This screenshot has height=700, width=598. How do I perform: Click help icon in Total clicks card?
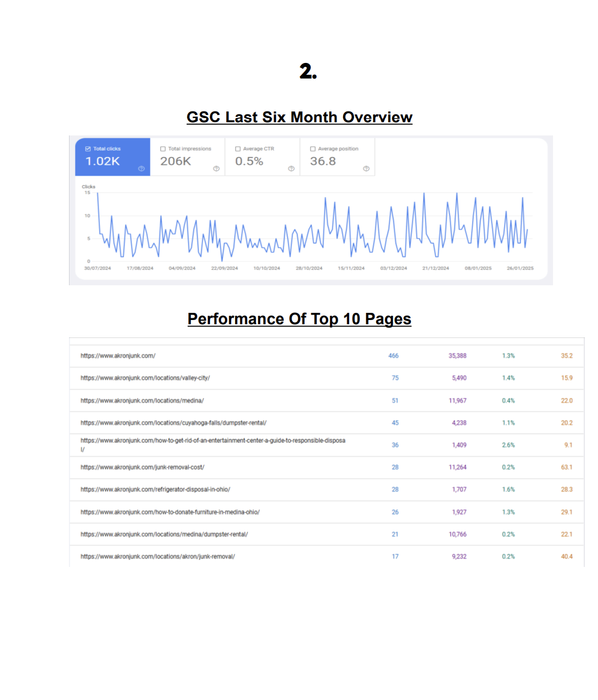tap(142, 169)
